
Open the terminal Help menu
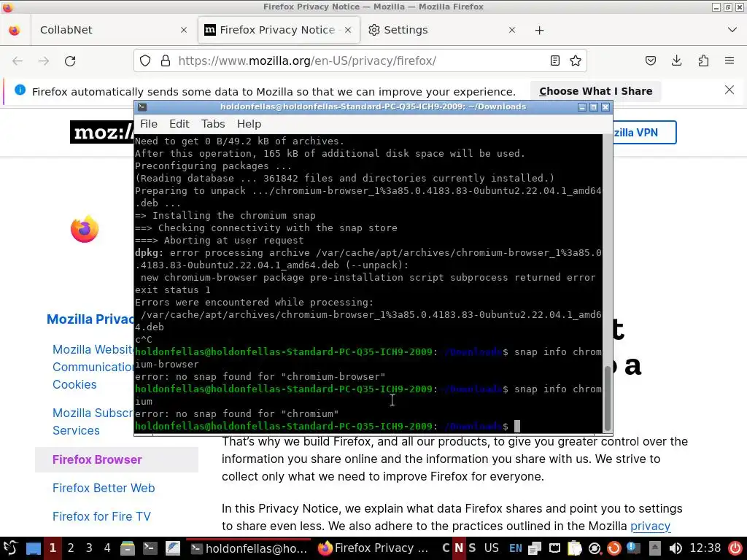click(x=249, y=124)
